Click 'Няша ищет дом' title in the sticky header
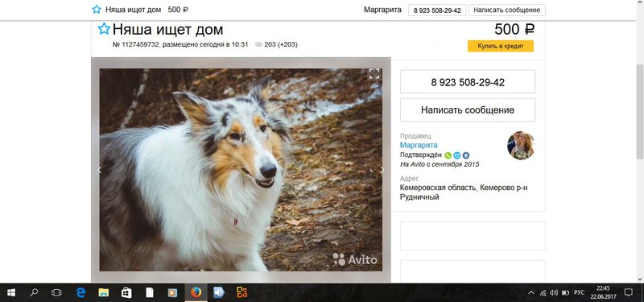 click(x=134, y=10)
